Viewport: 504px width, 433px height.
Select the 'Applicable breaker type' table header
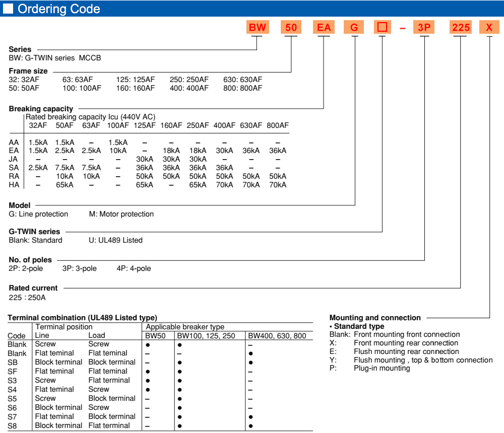pyautogui.click(x=185, y=327)
